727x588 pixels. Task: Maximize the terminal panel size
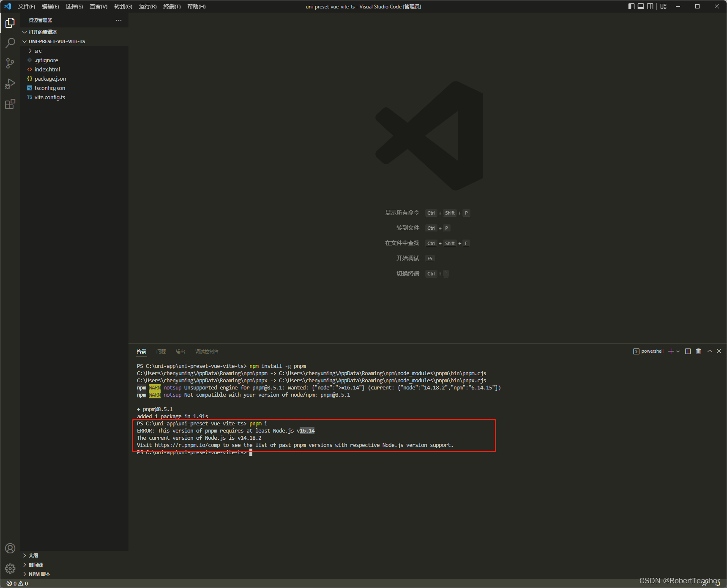pos(710,351)
